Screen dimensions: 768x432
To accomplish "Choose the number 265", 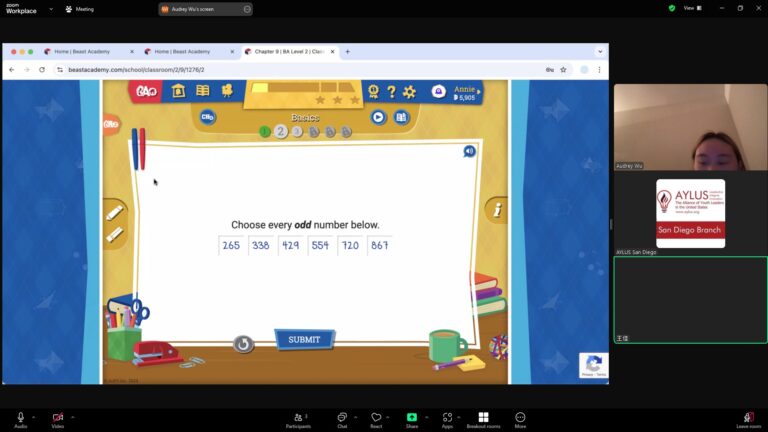I will [231, 245].
